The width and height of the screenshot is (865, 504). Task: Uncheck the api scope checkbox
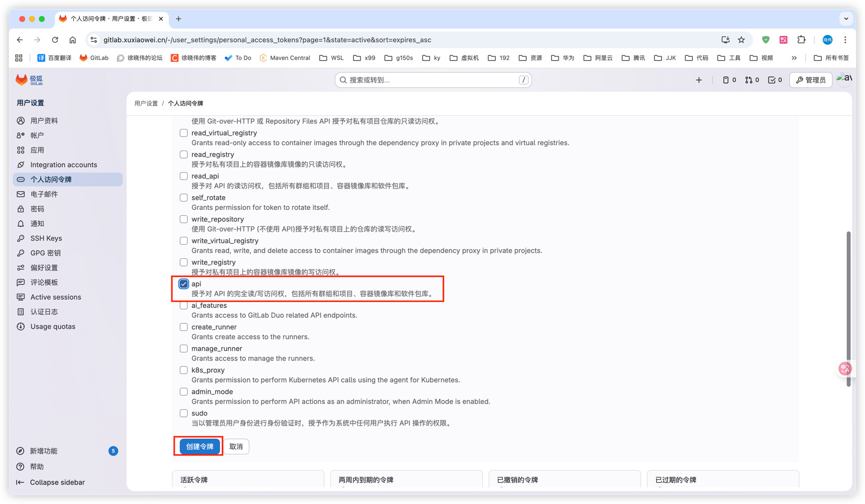pyautogui.click(x=183, y=284)
